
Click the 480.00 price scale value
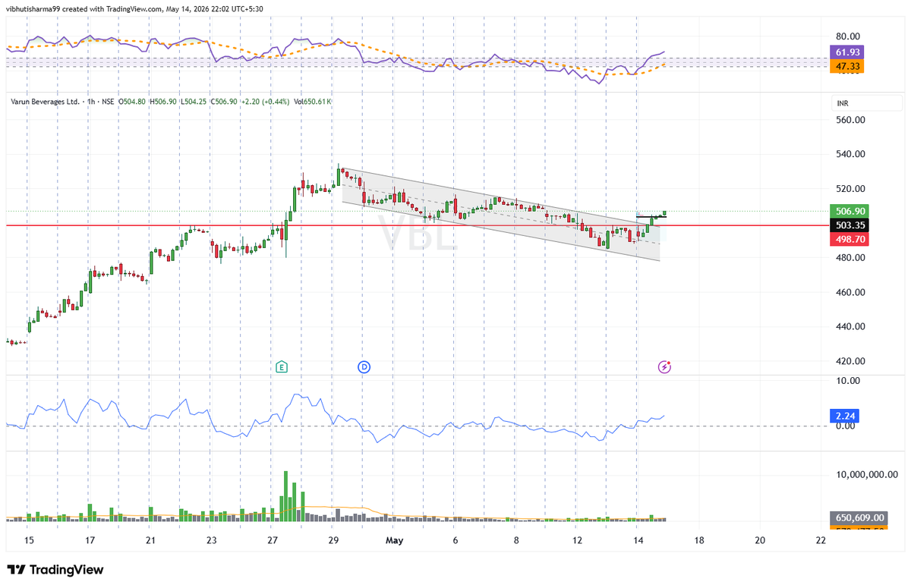click(851, 258)
